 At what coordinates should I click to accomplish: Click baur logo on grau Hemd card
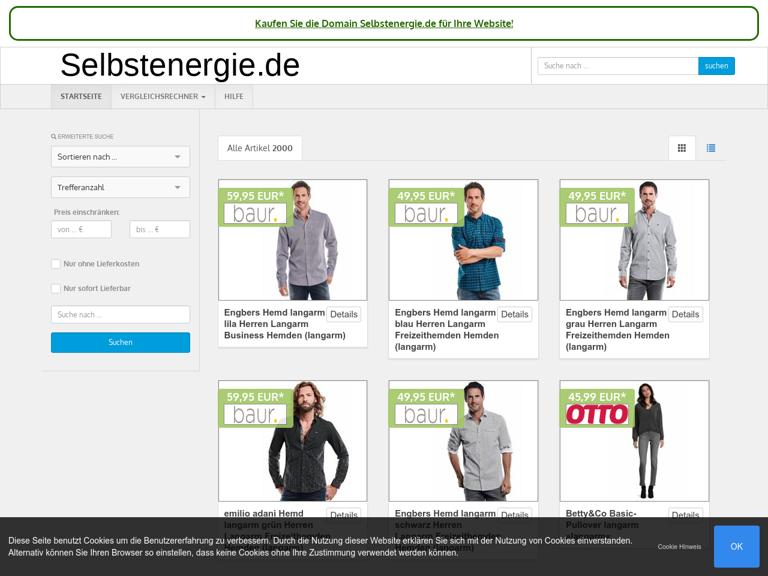tap(597, 214)
